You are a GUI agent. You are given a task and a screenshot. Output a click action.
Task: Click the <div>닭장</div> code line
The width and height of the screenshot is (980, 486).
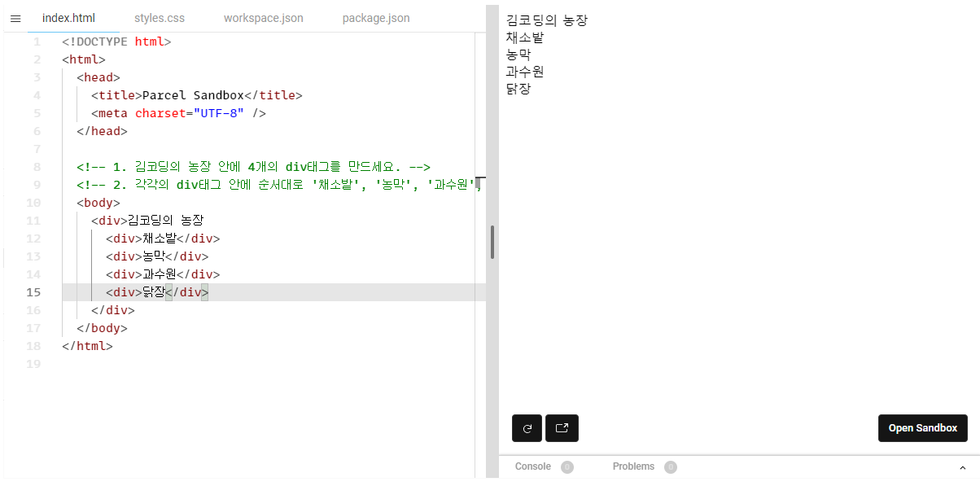tap(157, 292)
